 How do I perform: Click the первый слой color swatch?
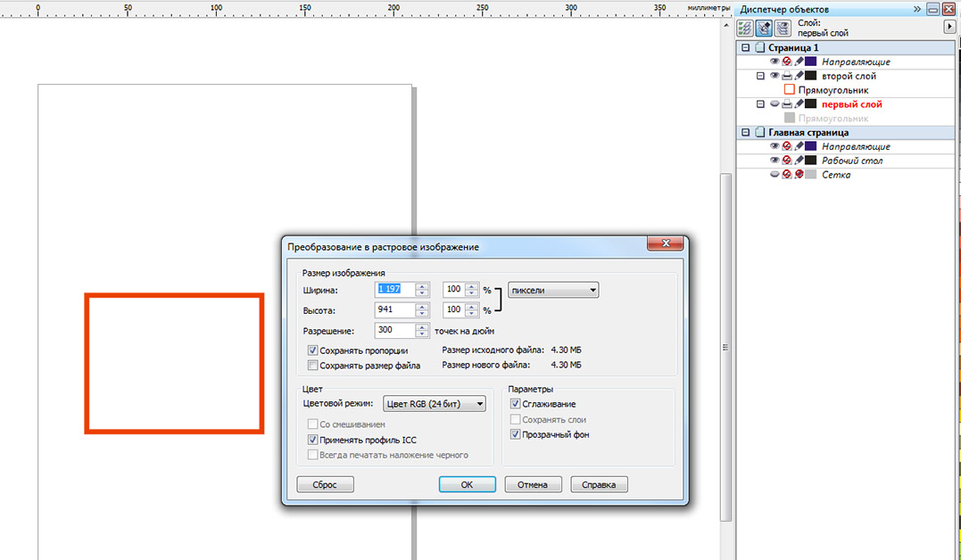tap(811, 104)
